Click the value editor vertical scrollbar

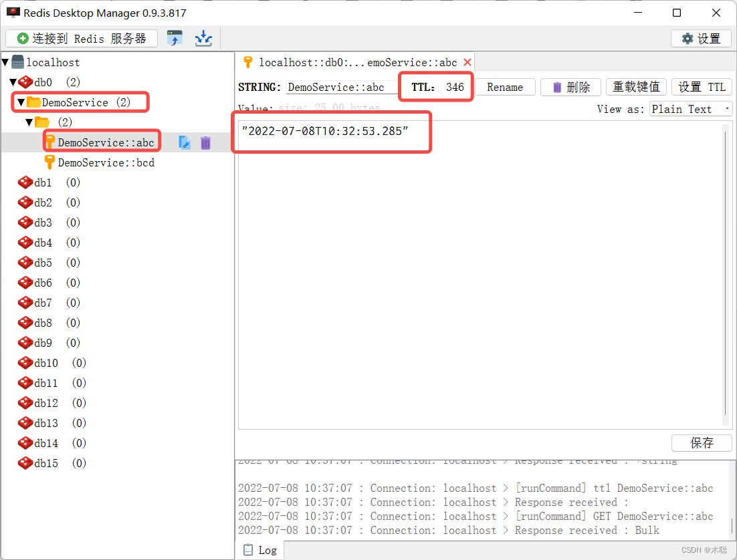pos(726,275)
